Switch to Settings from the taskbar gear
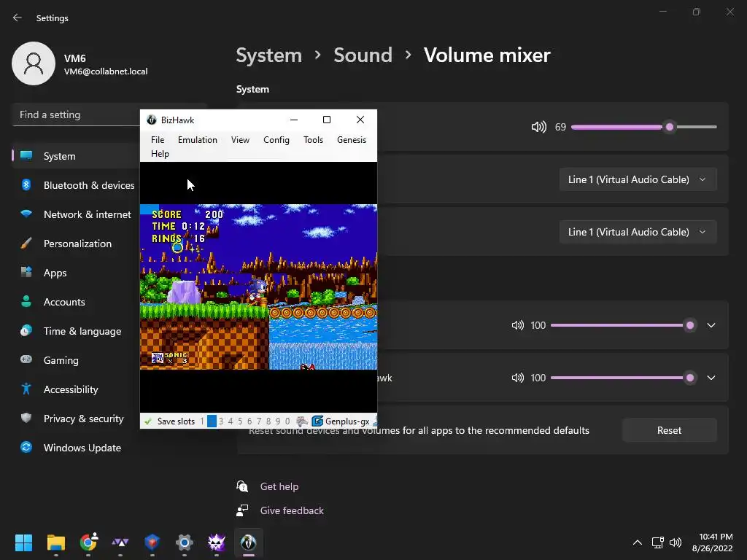 (x=185, y=542)
